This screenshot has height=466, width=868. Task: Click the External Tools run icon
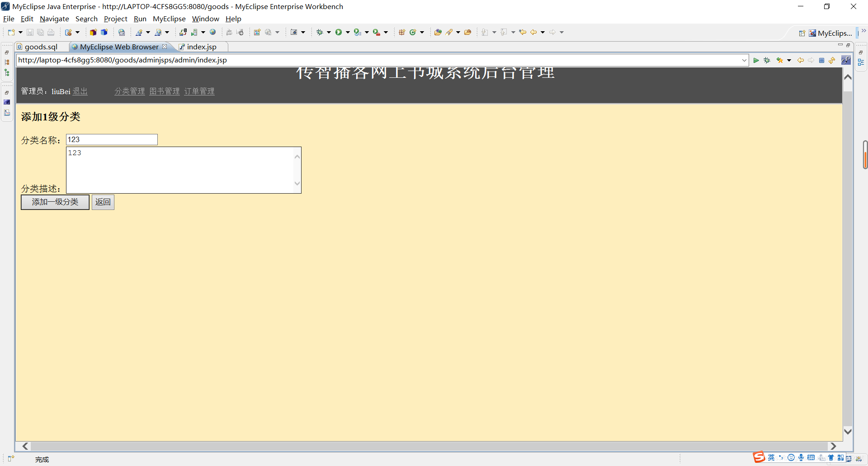tap(376, 32)
